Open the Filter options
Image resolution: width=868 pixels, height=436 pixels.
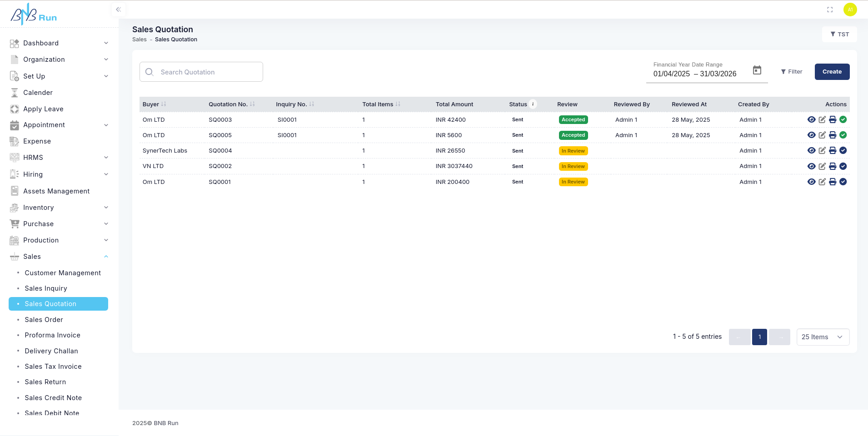click(791, 72)
